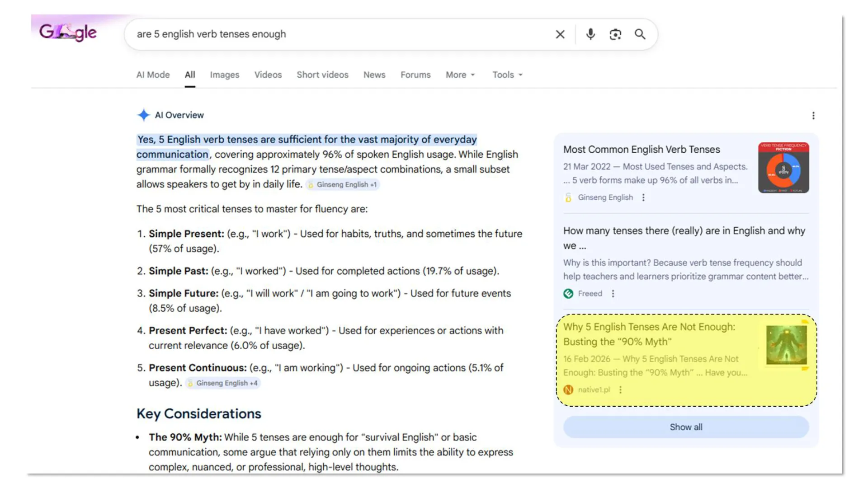This screenshot has height=488, width=868.
Task: Click the Show all sources button
Action: point(686,427)
